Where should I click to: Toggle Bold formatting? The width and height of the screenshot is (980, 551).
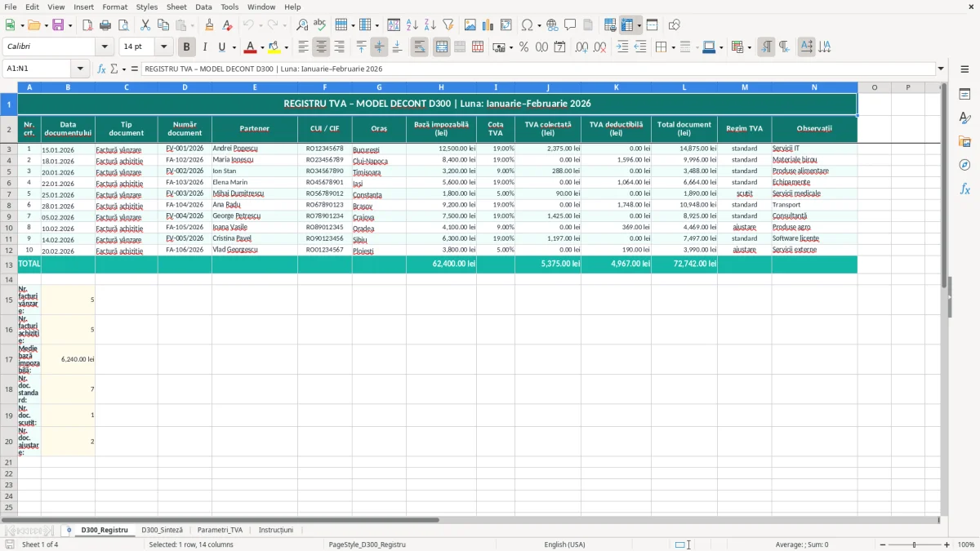tap(187, 47)
